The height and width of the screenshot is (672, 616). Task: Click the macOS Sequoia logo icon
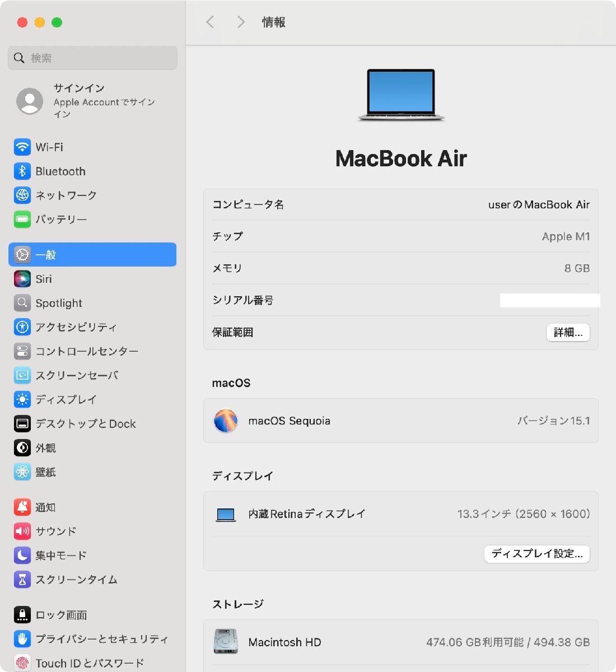(x=226, y=421)
